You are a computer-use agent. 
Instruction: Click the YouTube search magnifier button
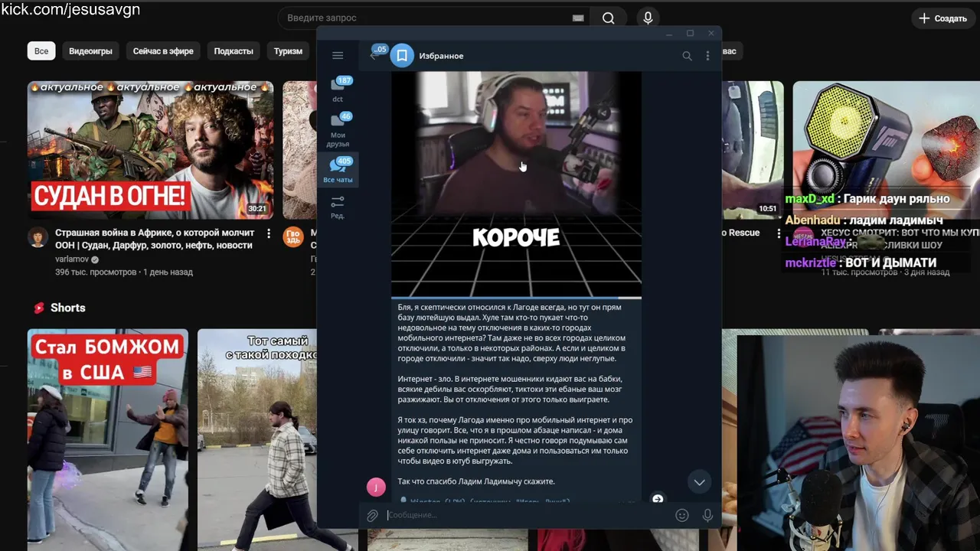[x=609, y=18]
